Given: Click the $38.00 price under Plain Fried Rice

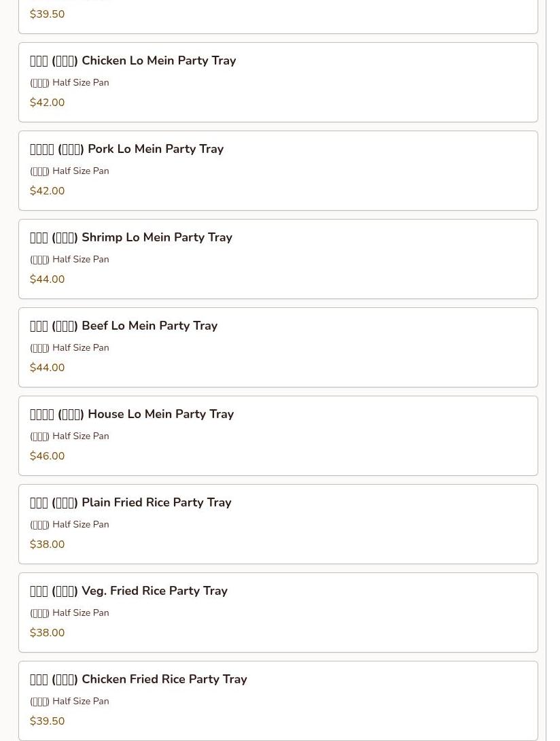Looking at the screenshot, I should [x=48, y=545].
